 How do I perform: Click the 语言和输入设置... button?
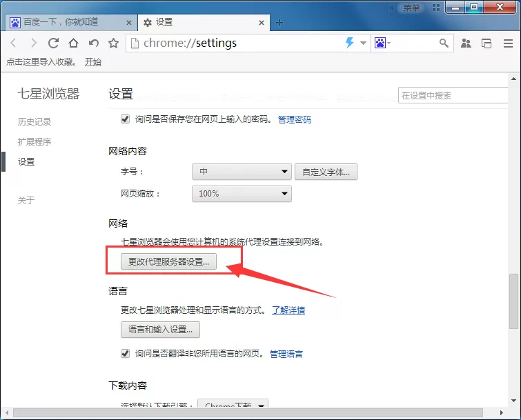(x=160, y=330)
